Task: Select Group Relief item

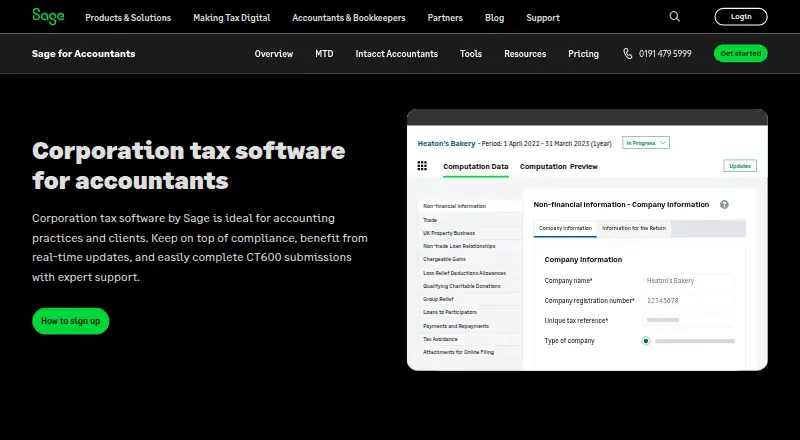Action: (x=469, y=299)
